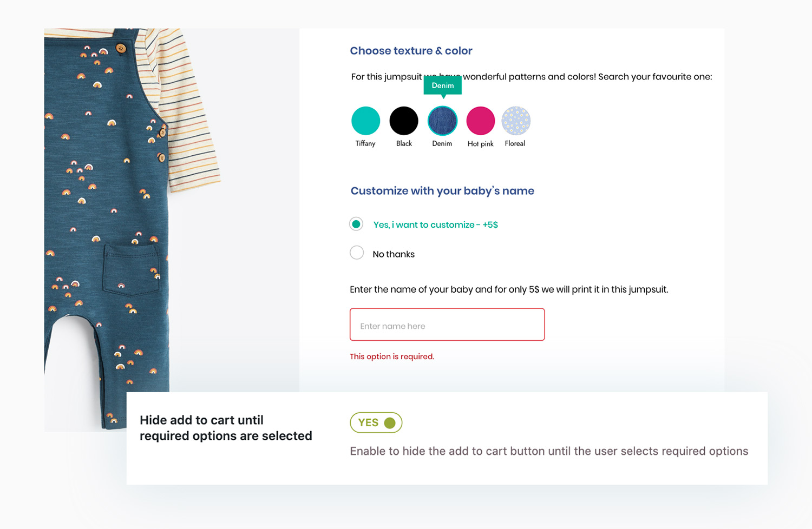Select the Tiffany color swatch circle
812x529 pixels.
click(365, 121)
